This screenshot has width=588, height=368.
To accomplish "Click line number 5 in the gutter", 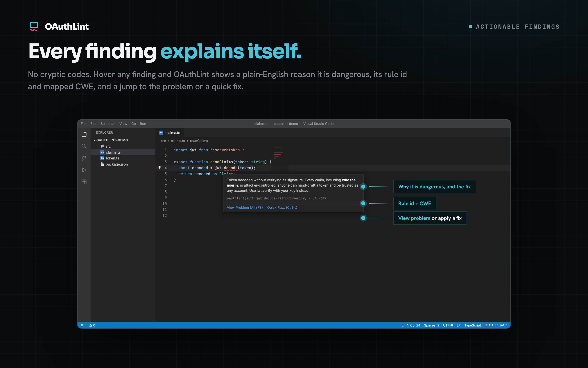I will (166, 174).
